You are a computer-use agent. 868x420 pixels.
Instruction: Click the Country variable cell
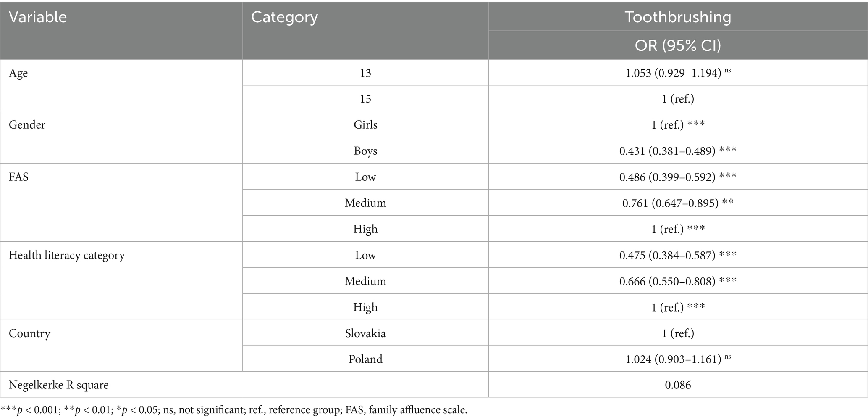[29, 333]
